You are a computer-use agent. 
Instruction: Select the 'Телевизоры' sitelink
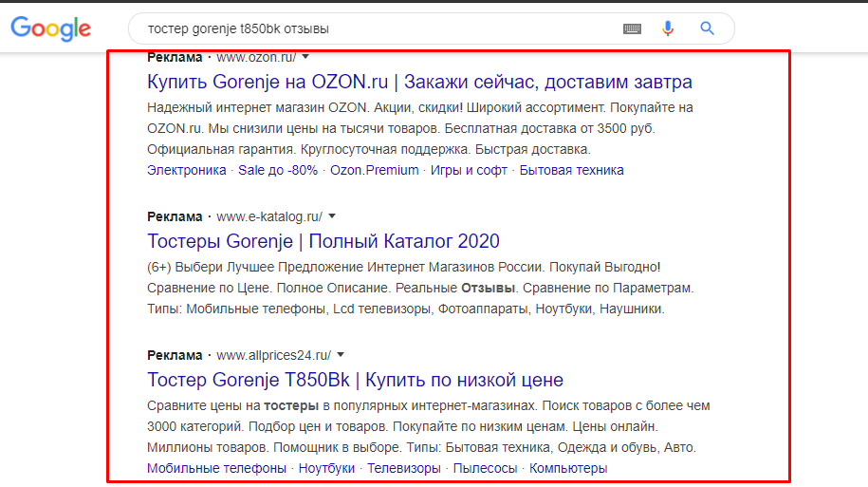click(404, 468)
